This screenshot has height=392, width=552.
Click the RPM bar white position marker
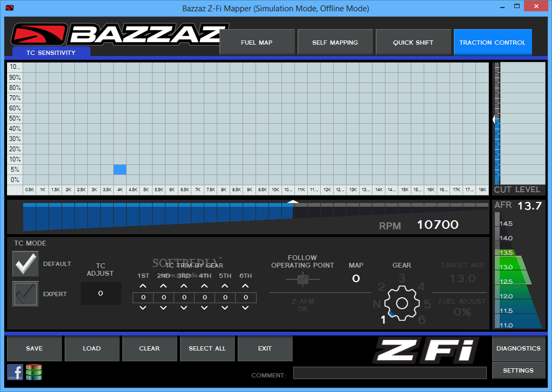pos(293,201)
